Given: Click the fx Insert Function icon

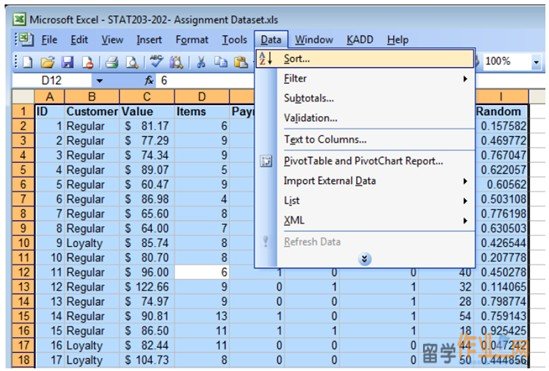Looking at the screenshot, I should tap(149, 80).
